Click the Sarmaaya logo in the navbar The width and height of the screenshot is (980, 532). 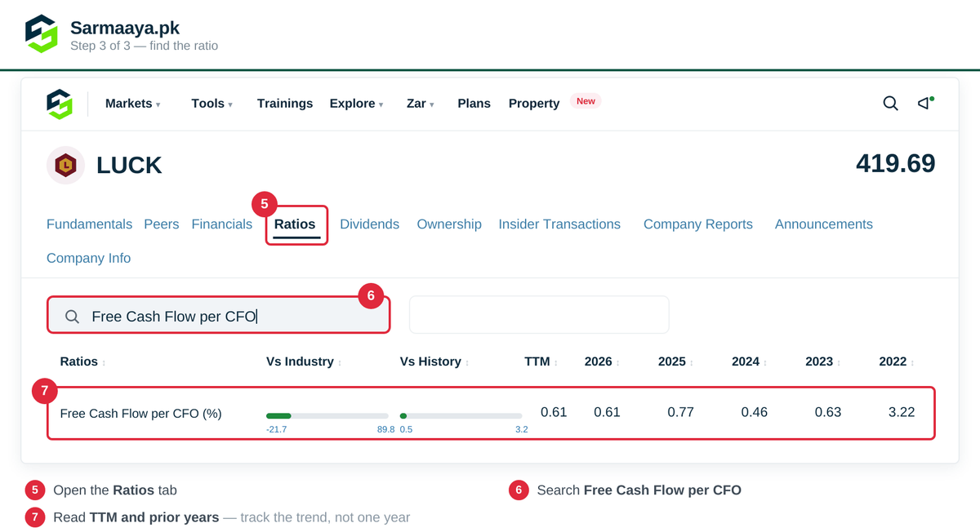pyautogui.click(x=60, y=104)
